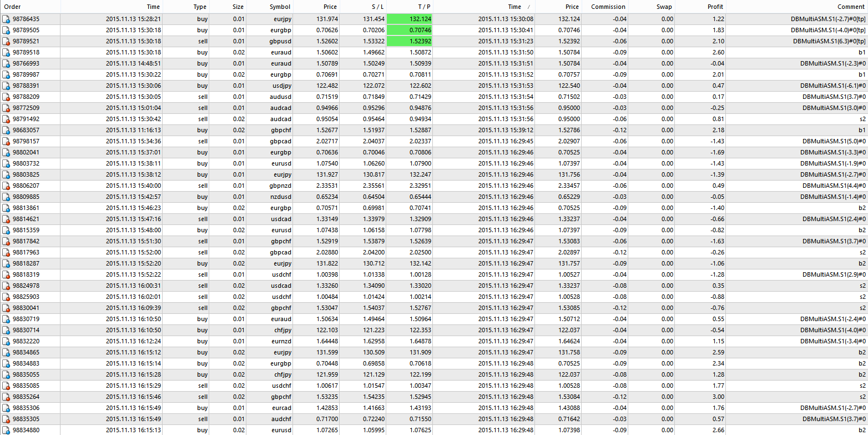Click profit value 2.66
The width and height of the screenshot is (868, 435).
pyautogui.click(x=718, y=430)
